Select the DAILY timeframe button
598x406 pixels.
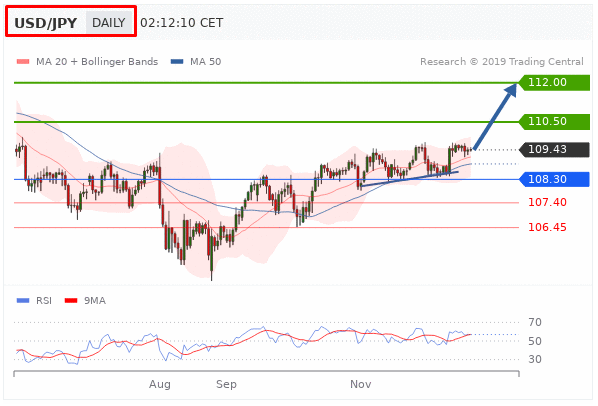pyautogui.click(x=109, y=22)
